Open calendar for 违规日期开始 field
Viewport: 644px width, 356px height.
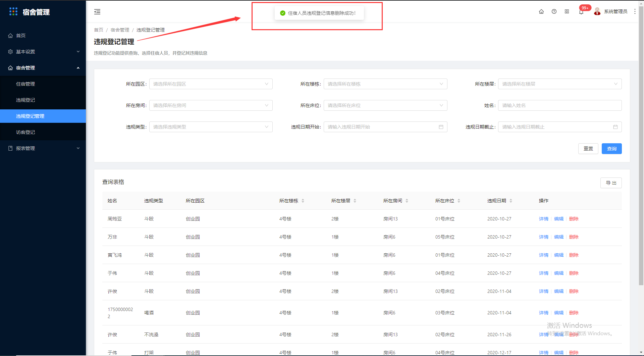point(441,127)
